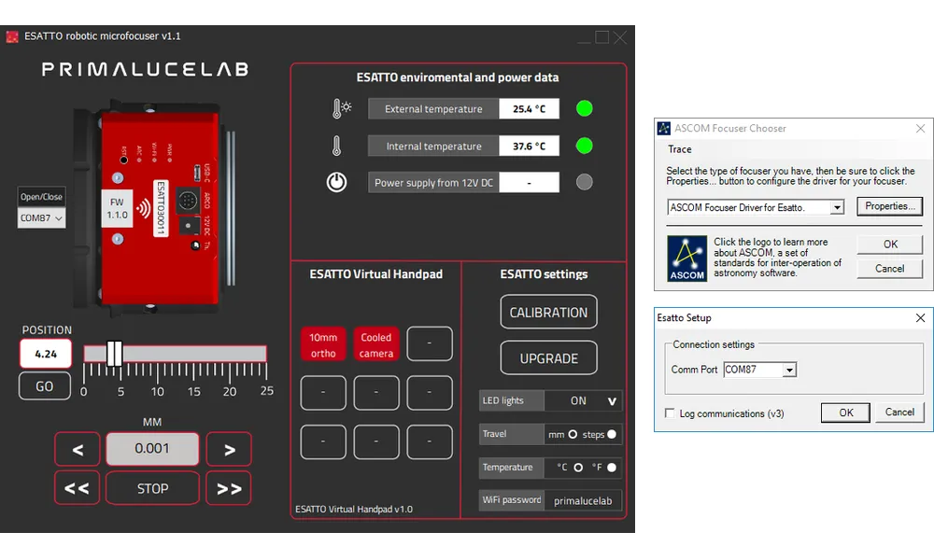
Task: Click the power supply power icon
Action: pyautogui.click(x=336, y=182)
